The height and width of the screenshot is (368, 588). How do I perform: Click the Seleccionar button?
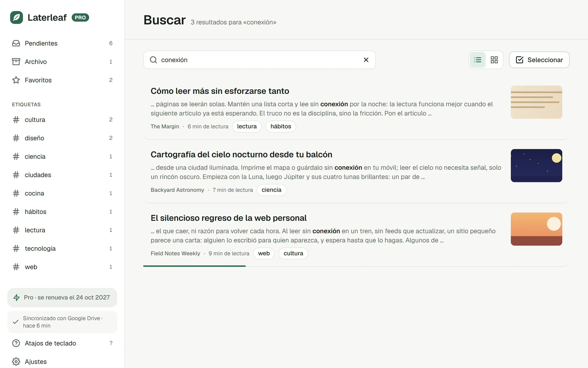click(x=539, y=60)
